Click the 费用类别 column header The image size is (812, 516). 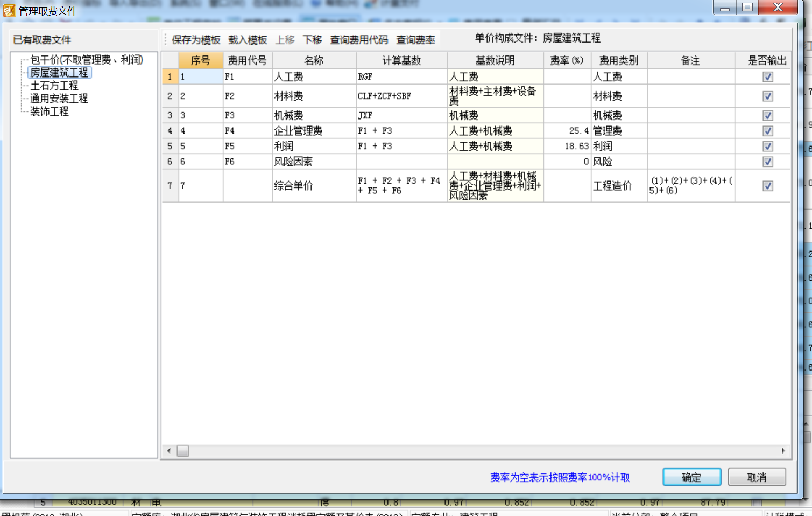619,60
